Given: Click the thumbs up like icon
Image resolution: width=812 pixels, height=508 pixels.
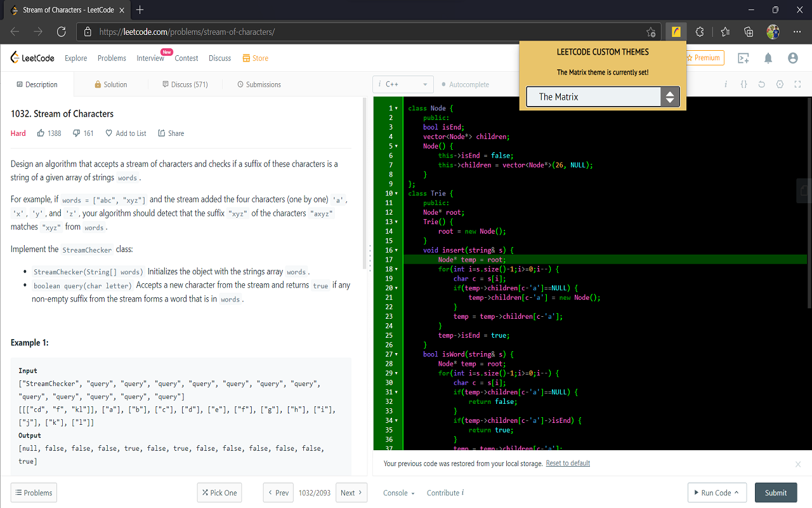Looking at the screenshot, I should click(41, 133).
